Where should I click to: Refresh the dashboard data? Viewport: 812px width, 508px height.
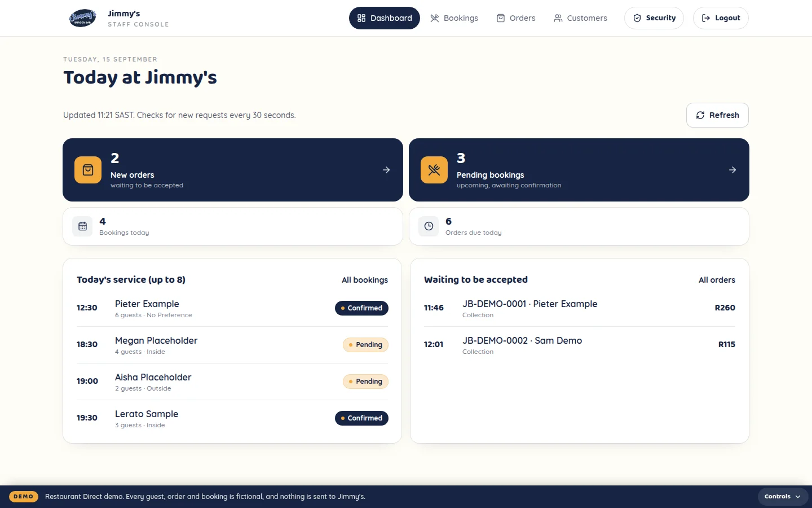point(717,115)
